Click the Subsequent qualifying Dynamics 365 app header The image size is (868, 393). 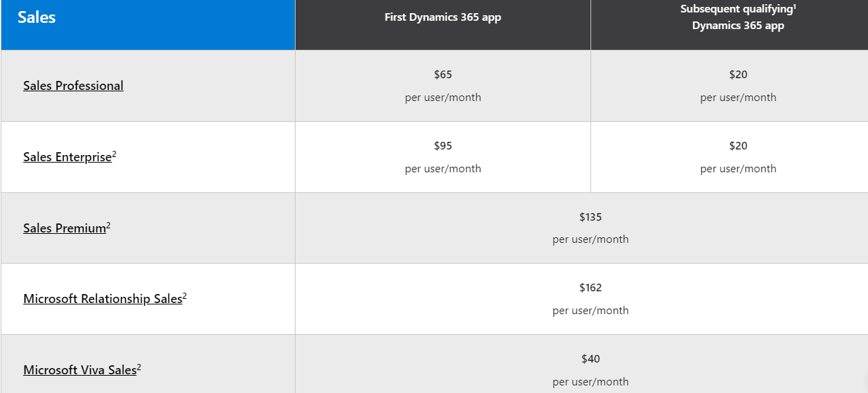point(738,17)
